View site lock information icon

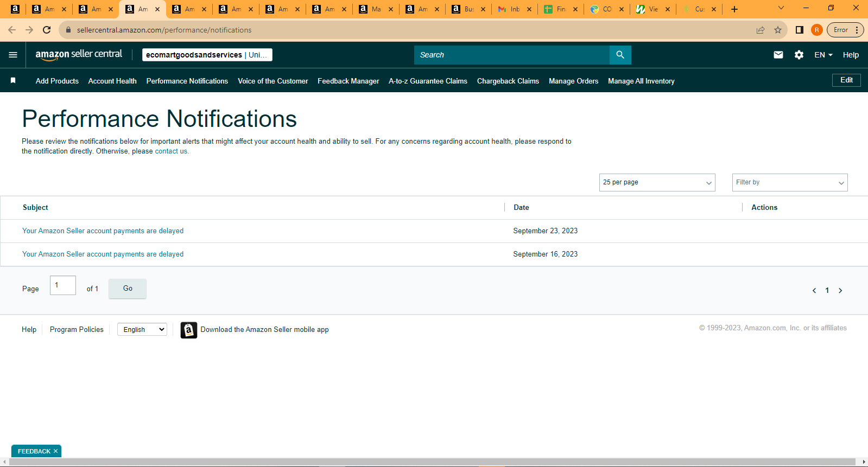(68, 30)
